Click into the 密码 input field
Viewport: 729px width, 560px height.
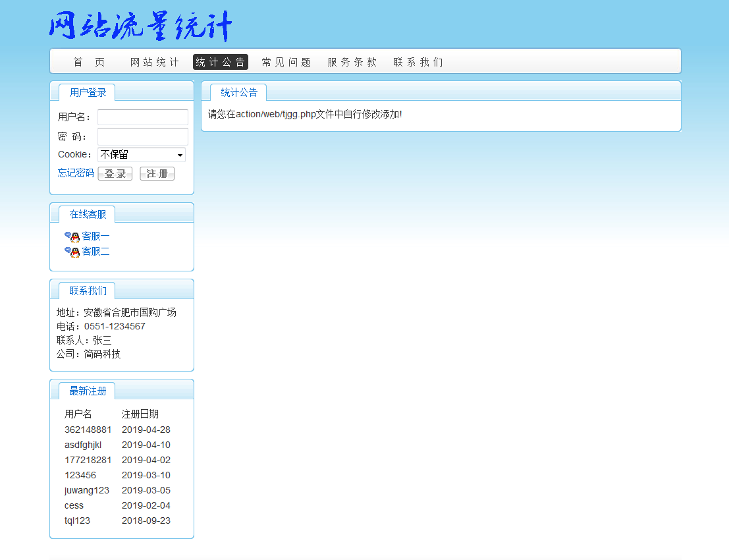click(x=143, y=136)
